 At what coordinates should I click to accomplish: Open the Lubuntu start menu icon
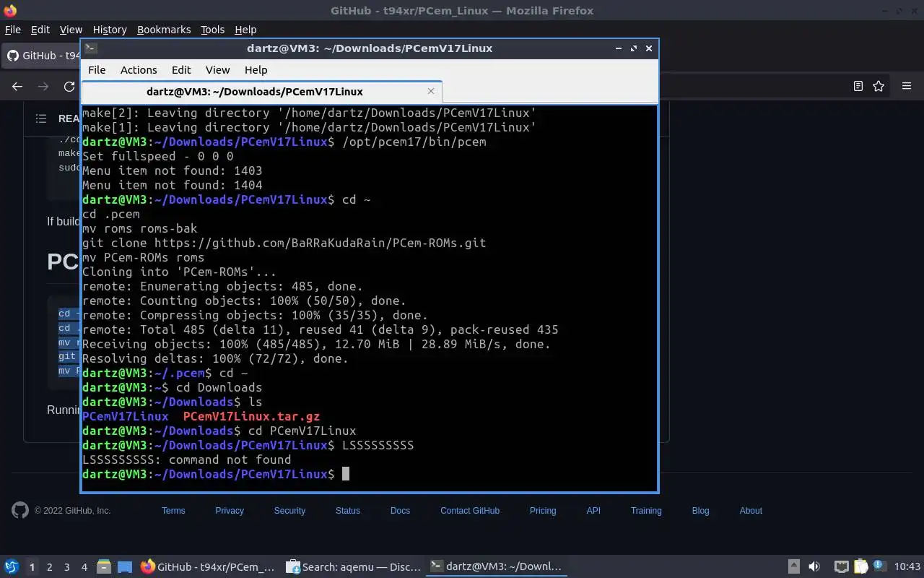tap(12, 566)
